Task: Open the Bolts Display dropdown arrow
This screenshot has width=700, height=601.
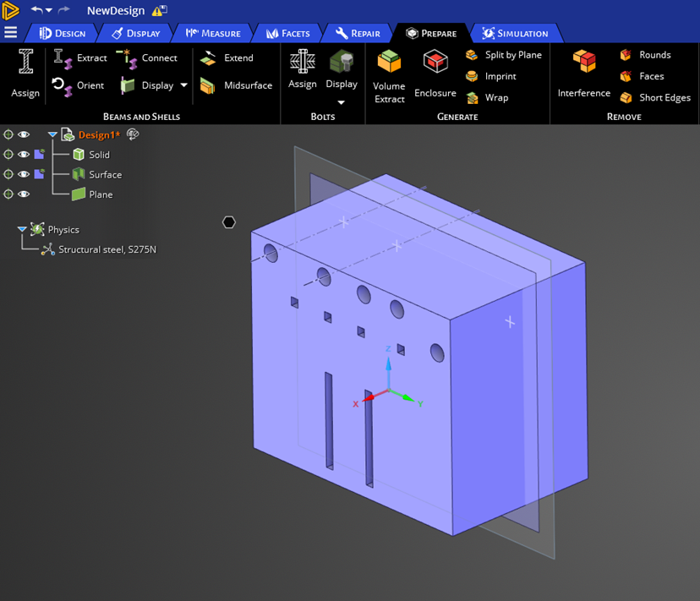Action: pos(342,103)
